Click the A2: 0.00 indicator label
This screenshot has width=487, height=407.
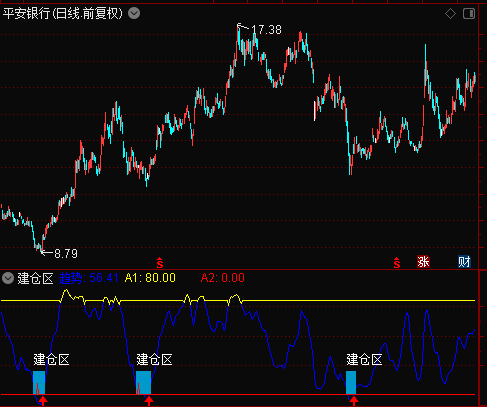(223, 278)
